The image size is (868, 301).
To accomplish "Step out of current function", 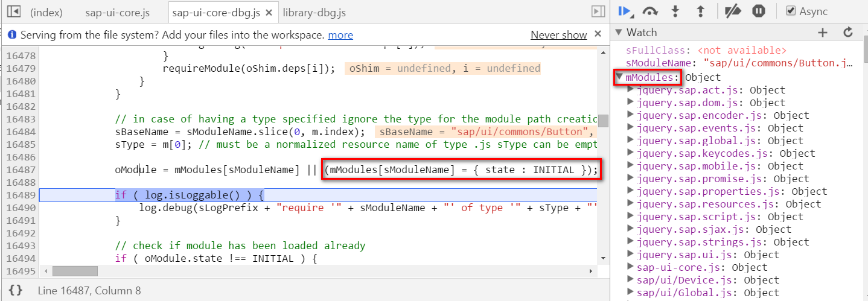I will [x=701, y=11].
